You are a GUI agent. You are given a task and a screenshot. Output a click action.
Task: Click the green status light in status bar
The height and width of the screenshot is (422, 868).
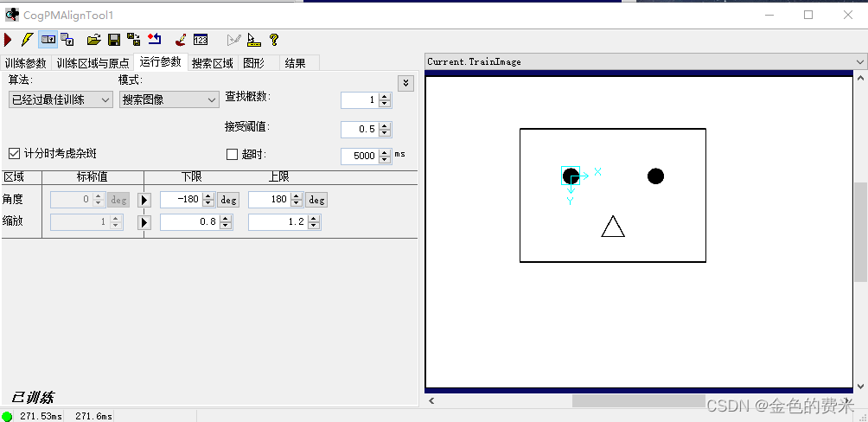pyautogui.click(x=7, y=417)
